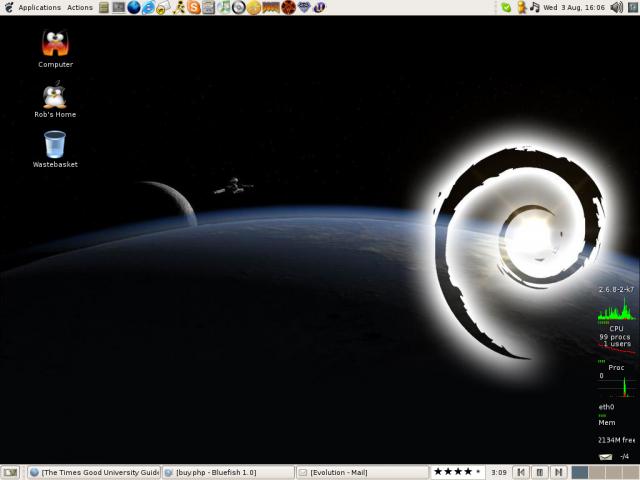Launch the olive file cabinet launcher

[x=104, y=7]
